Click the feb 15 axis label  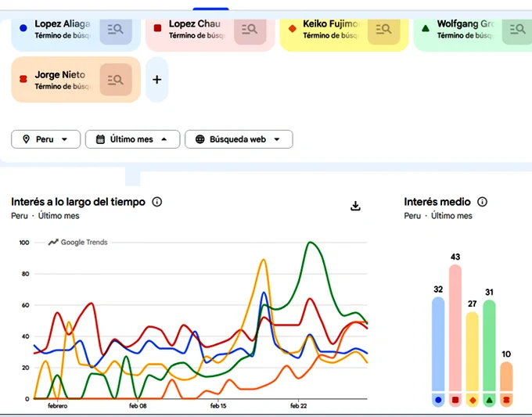click(218, 406)
